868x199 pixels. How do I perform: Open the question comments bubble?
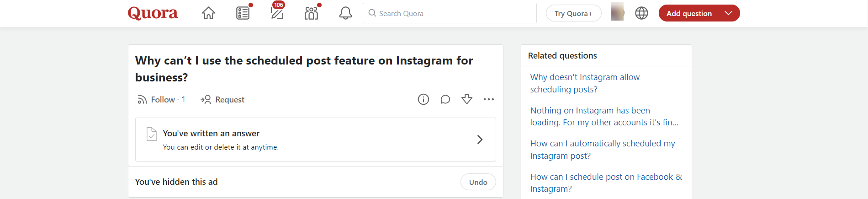(445, 99)
